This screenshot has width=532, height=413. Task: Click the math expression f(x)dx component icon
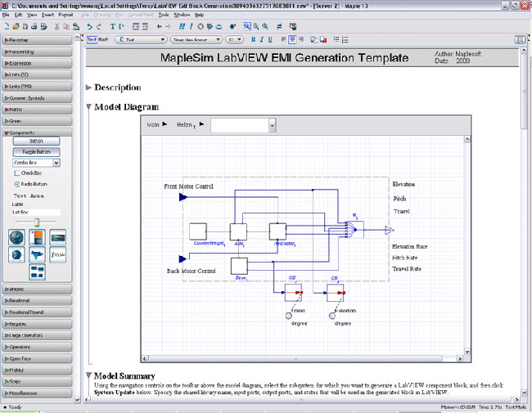[x=57, y=254]
